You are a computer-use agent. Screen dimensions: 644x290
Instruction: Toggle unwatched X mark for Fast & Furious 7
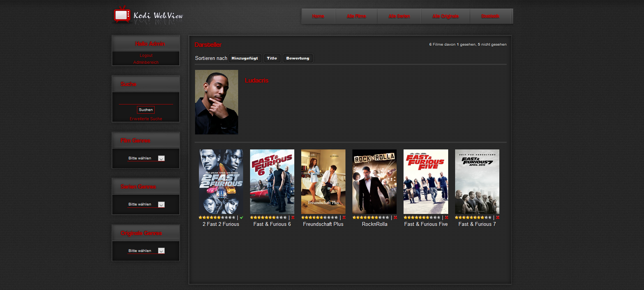(497, 217)
